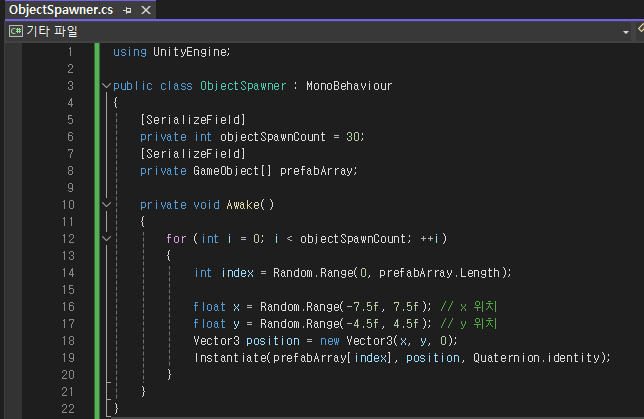Click the '// y 위치' comment
644x419 pixels.
coord(469,324)
